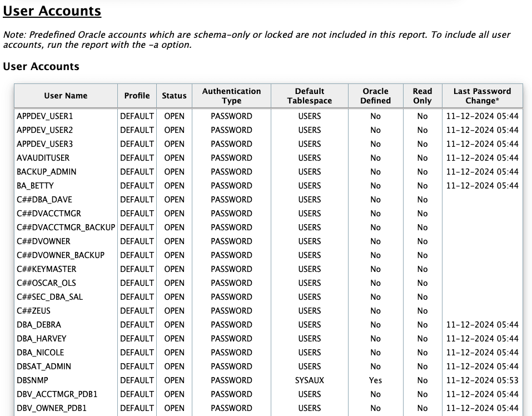Click the Default Tablespace column header
This screenshot has width=532, height=416.
(309, 96)
